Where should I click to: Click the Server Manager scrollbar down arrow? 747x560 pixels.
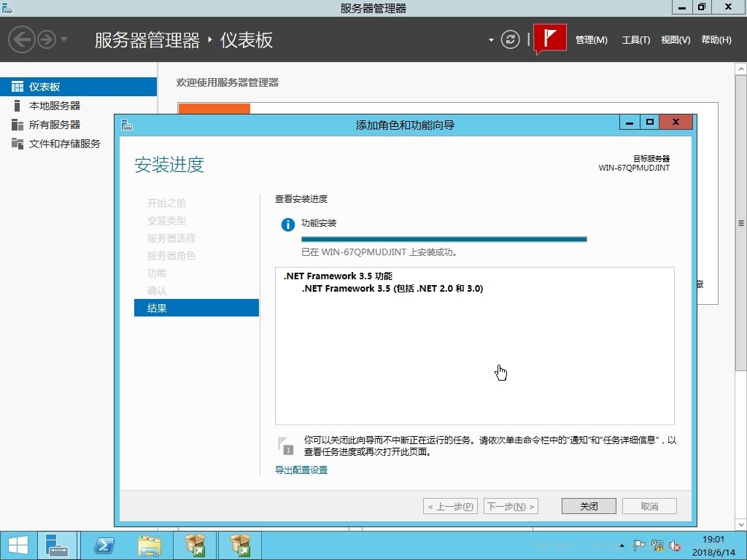pyautogui.click(x=741, y=524)
